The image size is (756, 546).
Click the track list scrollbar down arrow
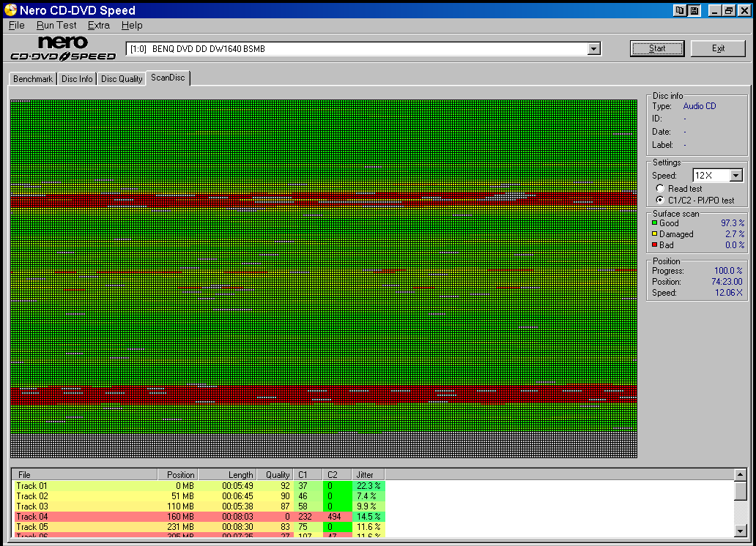(741, 531)
